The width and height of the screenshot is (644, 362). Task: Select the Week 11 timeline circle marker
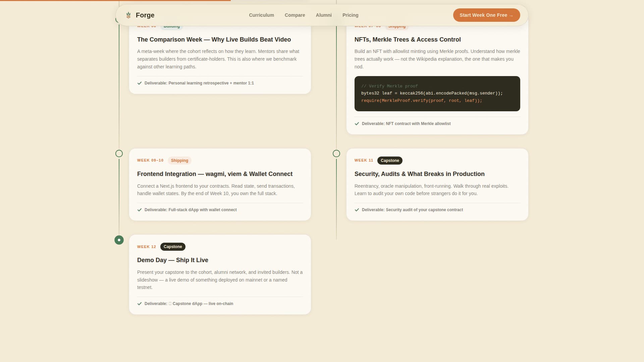click(x=336, y=154)
